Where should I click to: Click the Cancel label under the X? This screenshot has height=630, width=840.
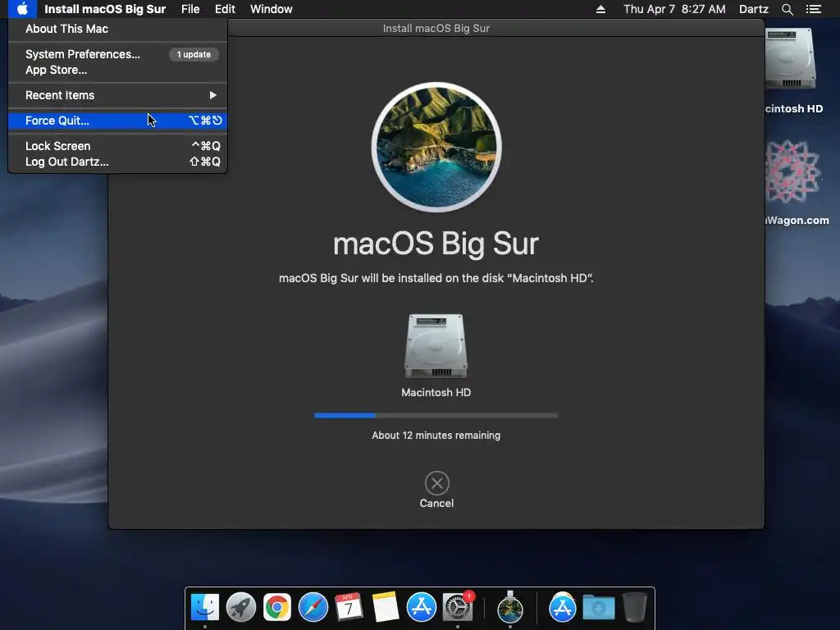pyautogui.click(x=436, y=504)
